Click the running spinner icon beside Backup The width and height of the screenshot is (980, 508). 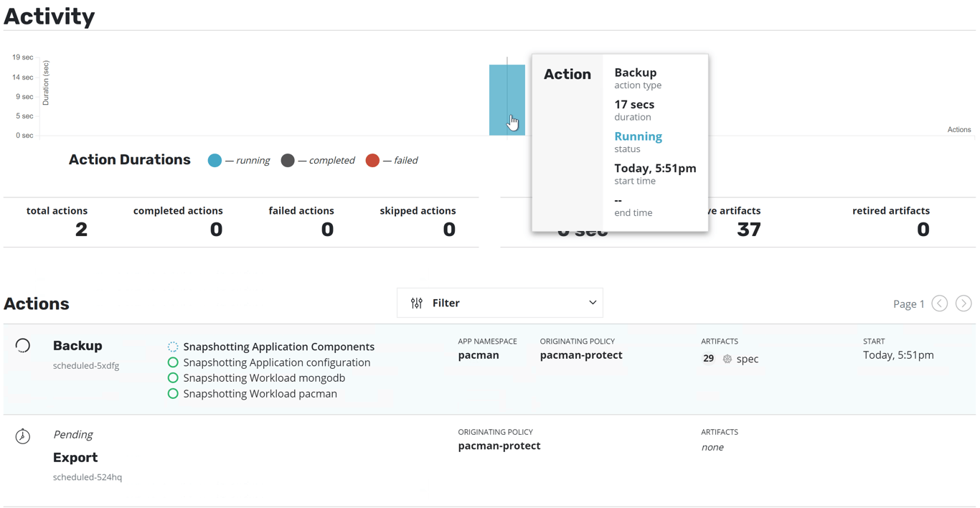[23, 346]
